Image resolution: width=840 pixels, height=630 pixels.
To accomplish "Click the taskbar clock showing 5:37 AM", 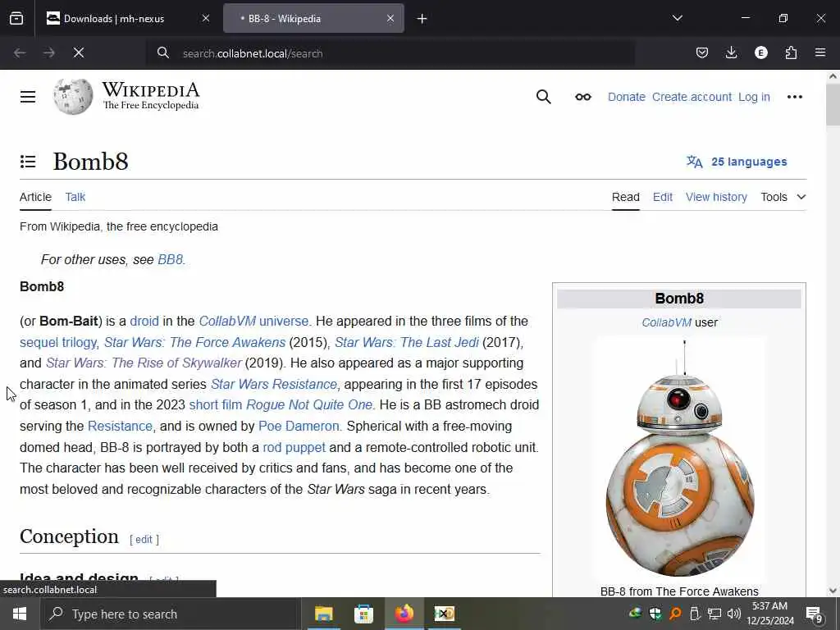I will pyautogui.click(x=769, y=614).
